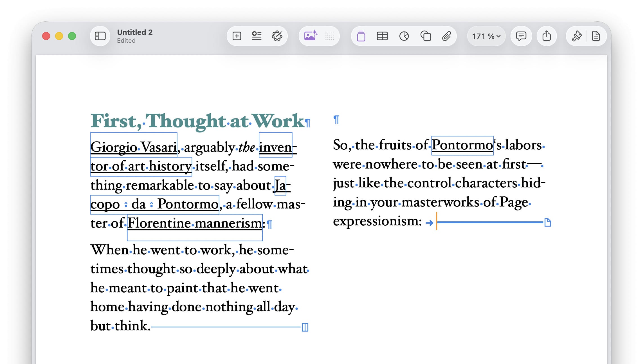Click the Untitled 2 document title
This screenshot has width=643, height=364.
click(x=135, y=32)
